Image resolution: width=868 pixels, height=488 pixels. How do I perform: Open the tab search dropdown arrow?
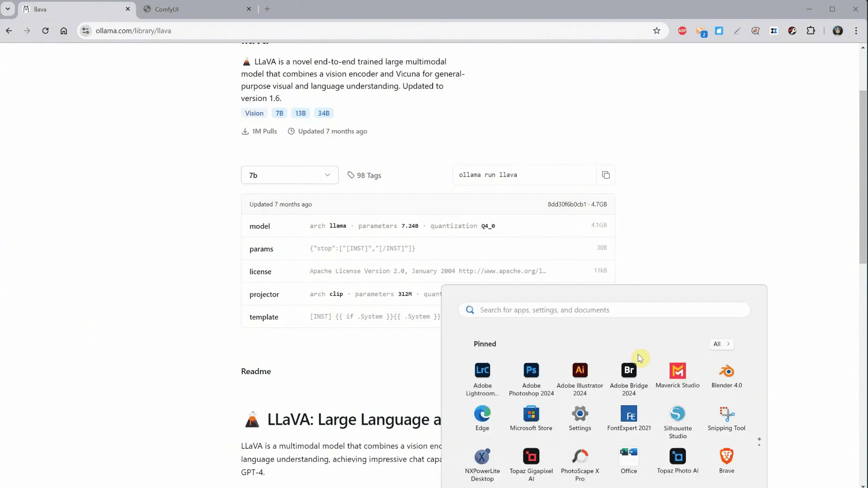pos(8,9)
